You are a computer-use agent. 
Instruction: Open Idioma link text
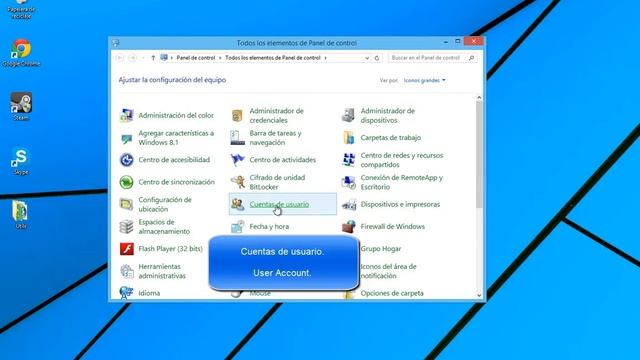point(149,293)
